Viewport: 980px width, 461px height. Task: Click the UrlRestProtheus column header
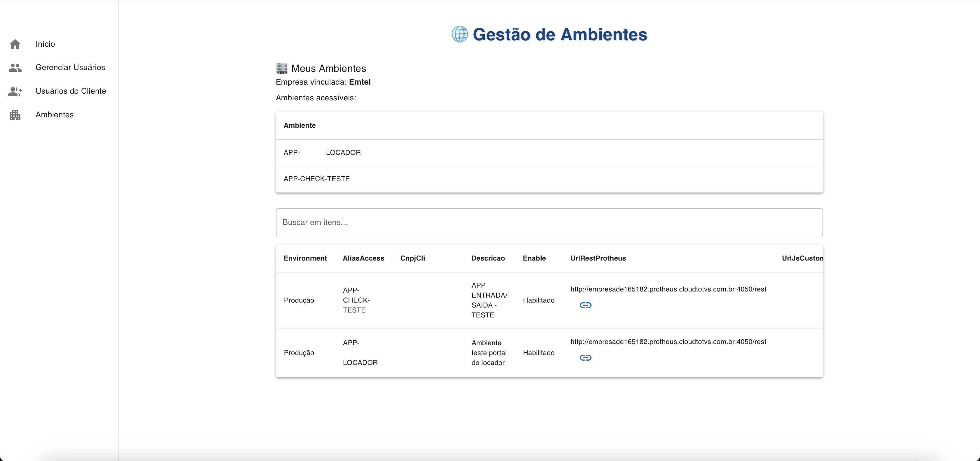pos(598,258)
